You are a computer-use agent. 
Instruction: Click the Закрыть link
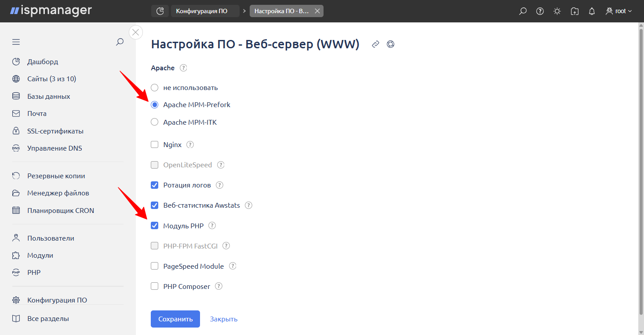pos(224,319)
